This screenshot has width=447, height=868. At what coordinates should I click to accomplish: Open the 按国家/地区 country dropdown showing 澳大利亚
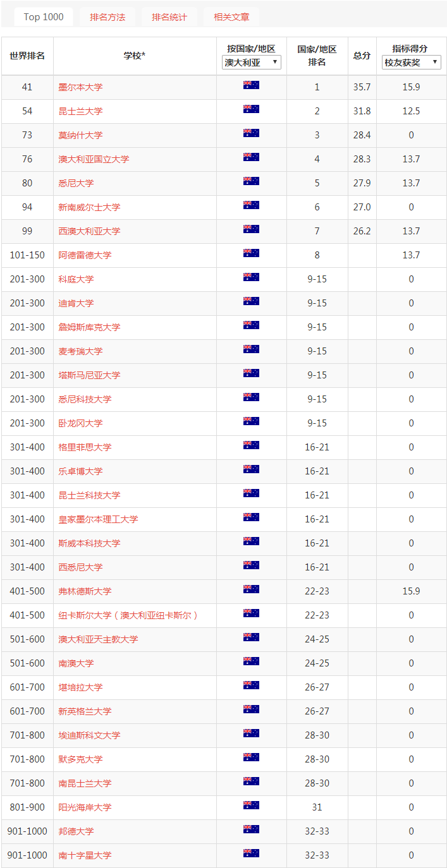[x=252, y=63]
